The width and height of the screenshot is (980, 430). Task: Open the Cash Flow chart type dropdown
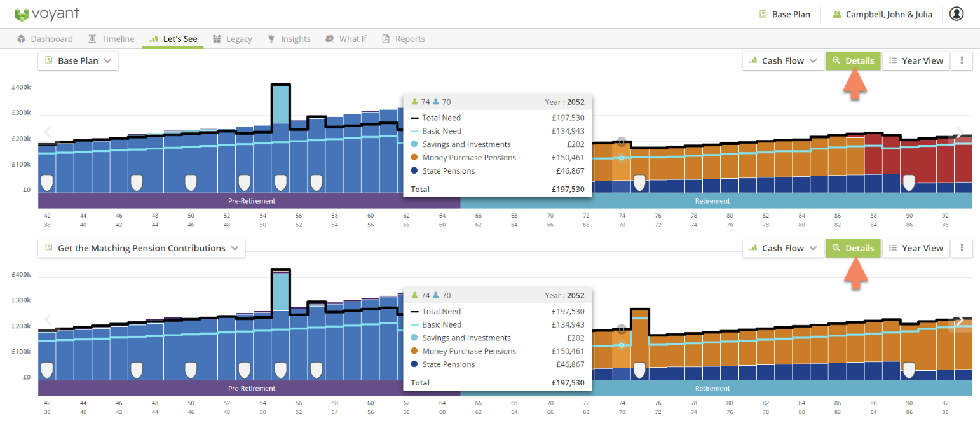pos(782,60)
